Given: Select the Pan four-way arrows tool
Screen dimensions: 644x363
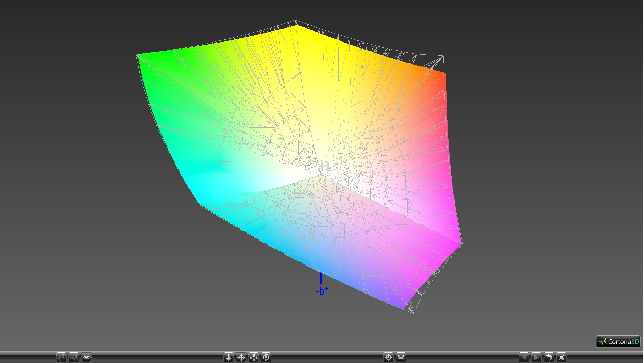Looking at the screenshot, I should [241, 357].
